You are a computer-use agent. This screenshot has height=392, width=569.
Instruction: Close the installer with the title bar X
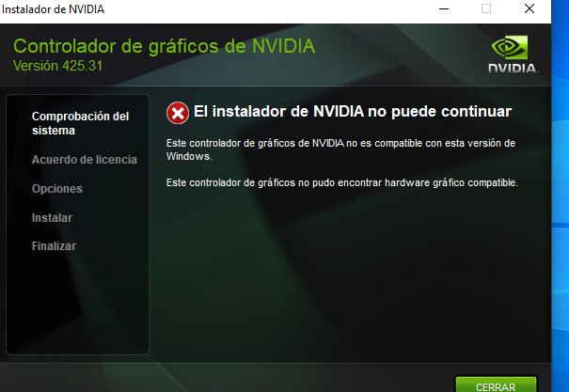coord(529,8)
